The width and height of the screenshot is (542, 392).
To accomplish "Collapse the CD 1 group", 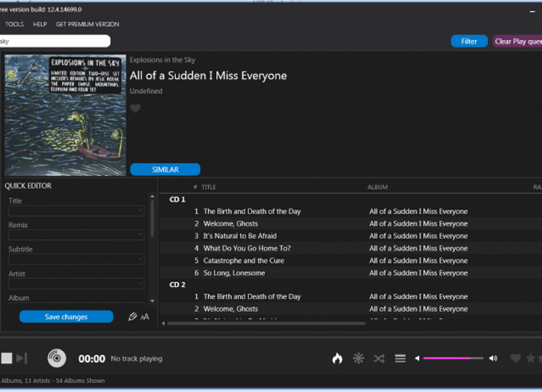I will point(177,199).
